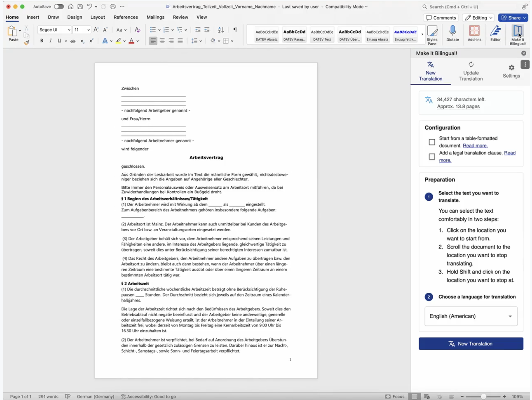Click the justify text alignment icon

(180, 41)
